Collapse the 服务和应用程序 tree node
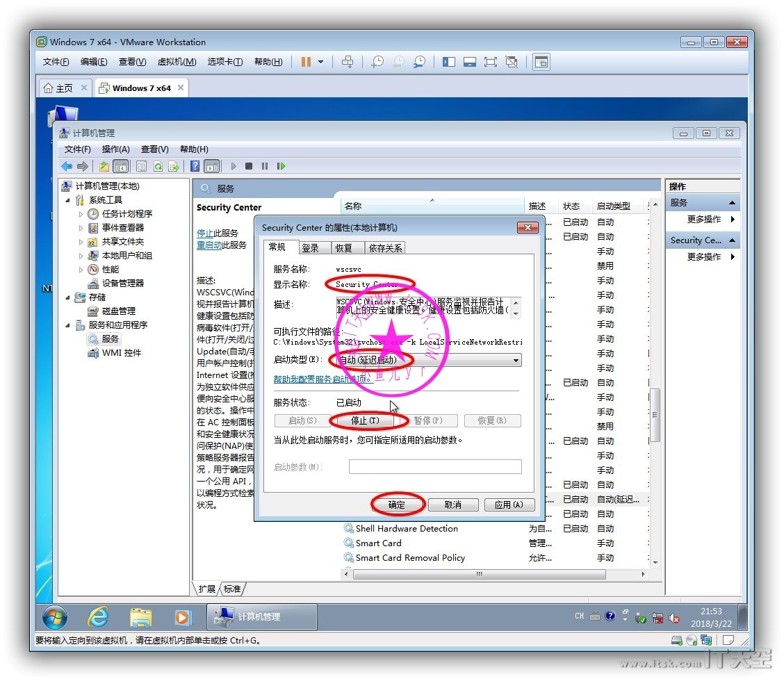Screen dimensions: 784x681 (x=68, y=325)
